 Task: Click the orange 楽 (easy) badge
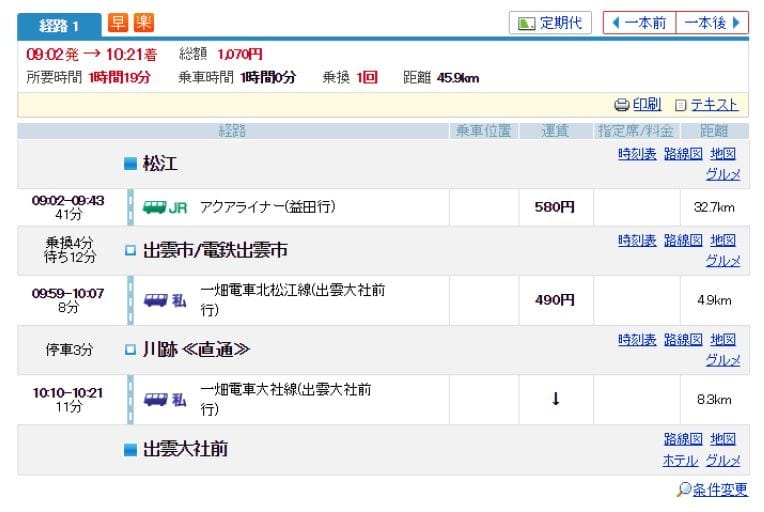(x=144, y=22)
